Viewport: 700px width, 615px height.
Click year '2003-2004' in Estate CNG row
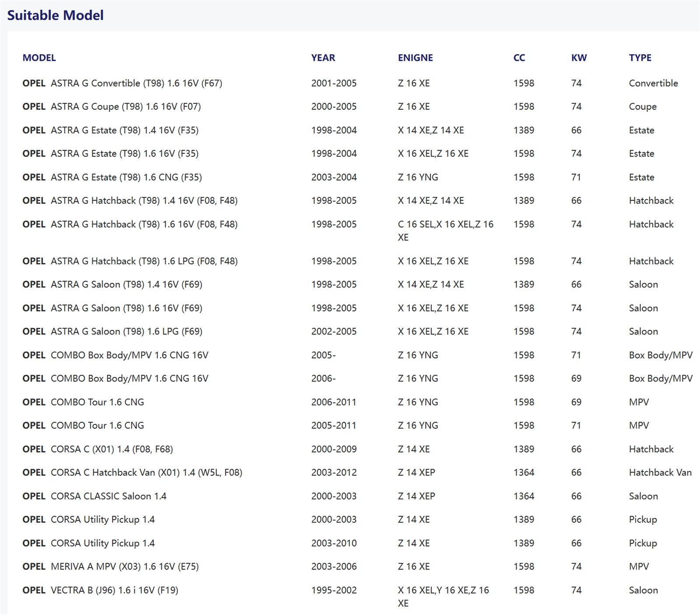pyautogui.click(x=334, y=177)
